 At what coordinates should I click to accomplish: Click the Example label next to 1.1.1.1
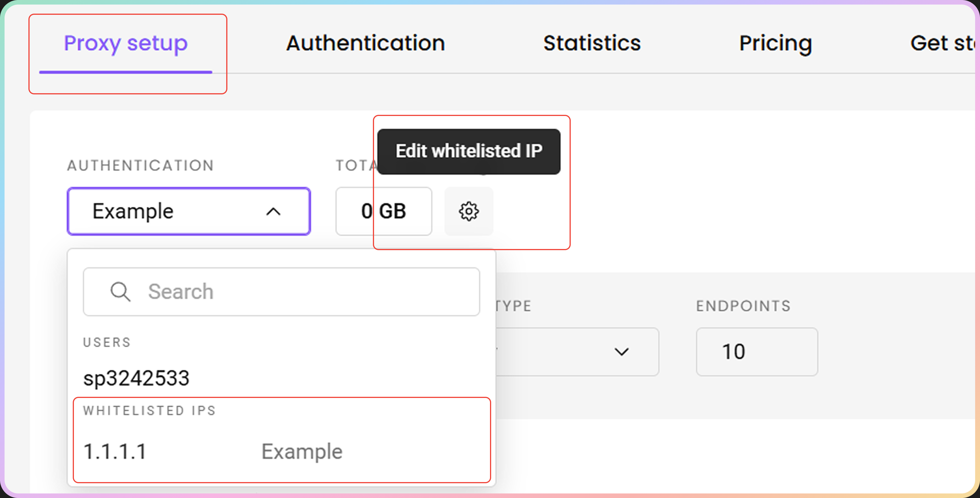click(302, 452)
